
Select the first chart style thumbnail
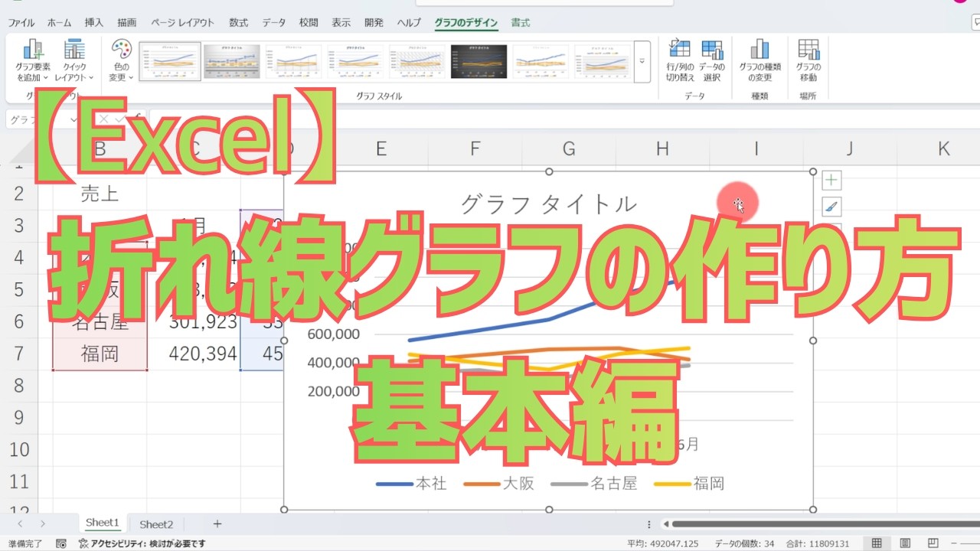coord(170,61)
